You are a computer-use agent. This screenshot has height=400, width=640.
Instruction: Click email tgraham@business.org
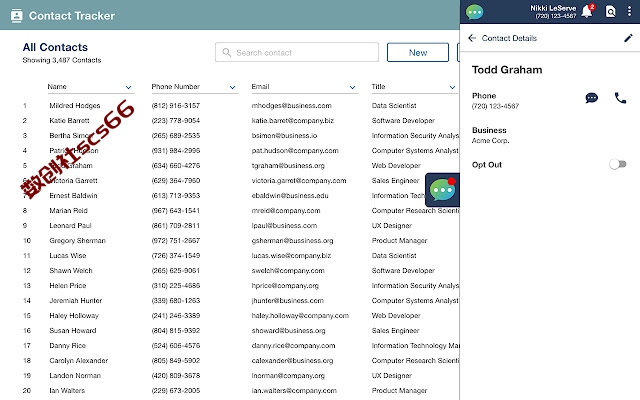[x=288, y=165]
